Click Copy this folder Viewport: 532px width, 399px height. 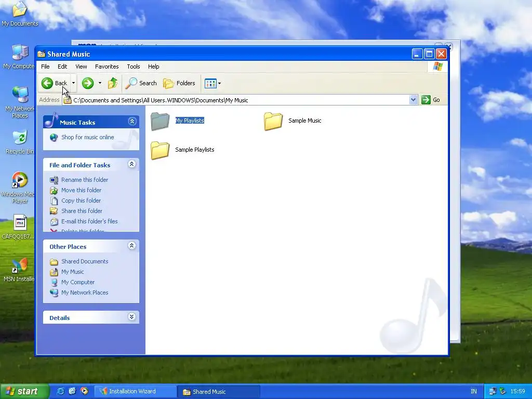81,201
